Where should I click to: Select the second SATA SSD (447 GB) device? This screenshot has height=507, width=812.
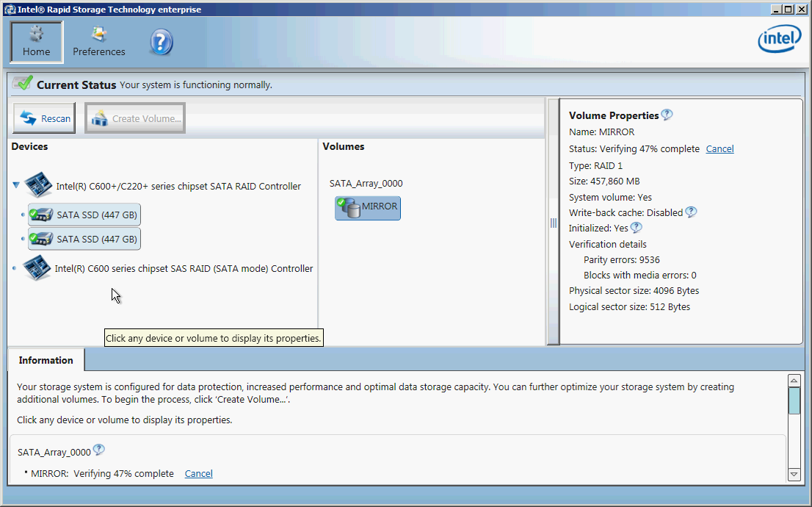pyautogui.click(x=84, y=239)
